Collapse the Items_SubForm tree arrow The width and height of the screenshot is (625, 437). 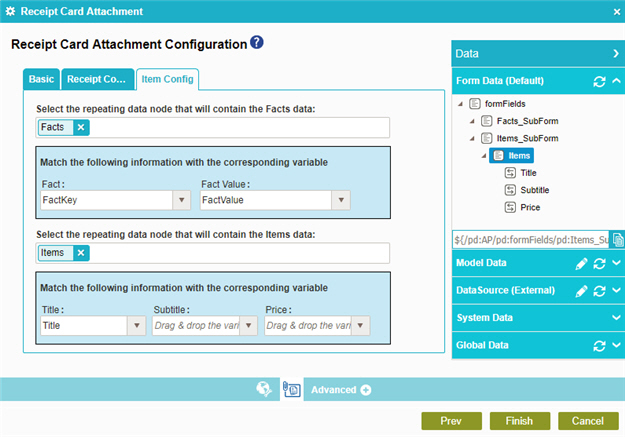pyautogui.click(x=472, y=139)
